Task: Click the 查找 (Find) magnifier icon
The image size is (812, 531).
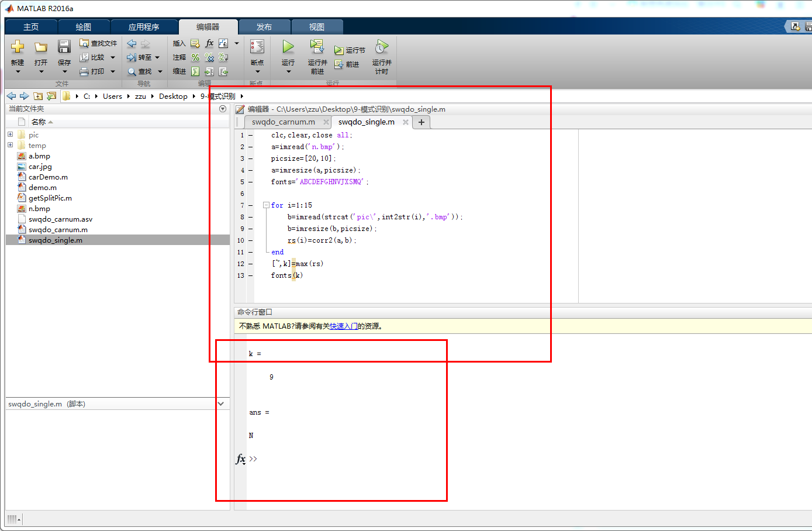Action: tap(132, 71)
